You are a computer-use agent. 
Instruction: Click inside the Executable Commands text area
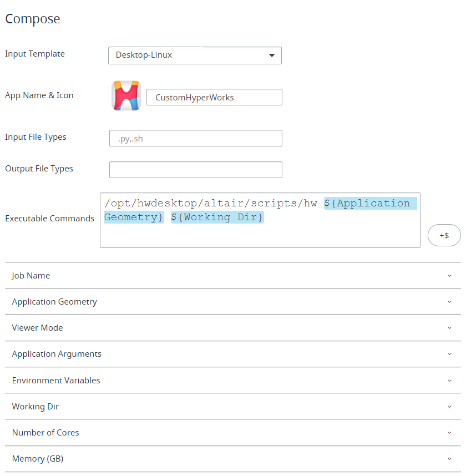pyautogui.click(x=260, y=220)
